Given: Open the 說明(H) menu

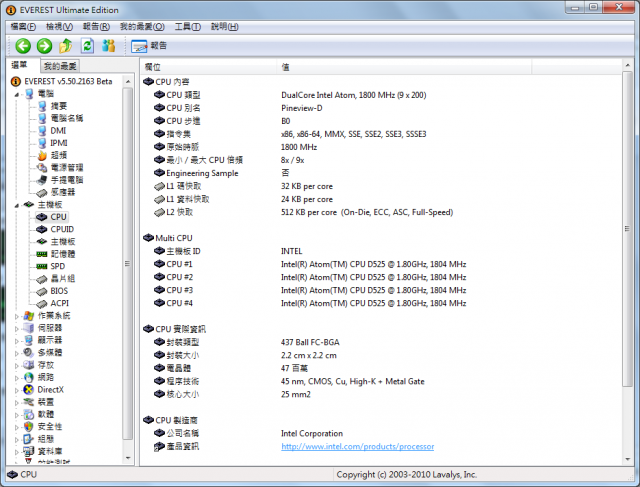Looking at the screenshot, I should 224,27.
